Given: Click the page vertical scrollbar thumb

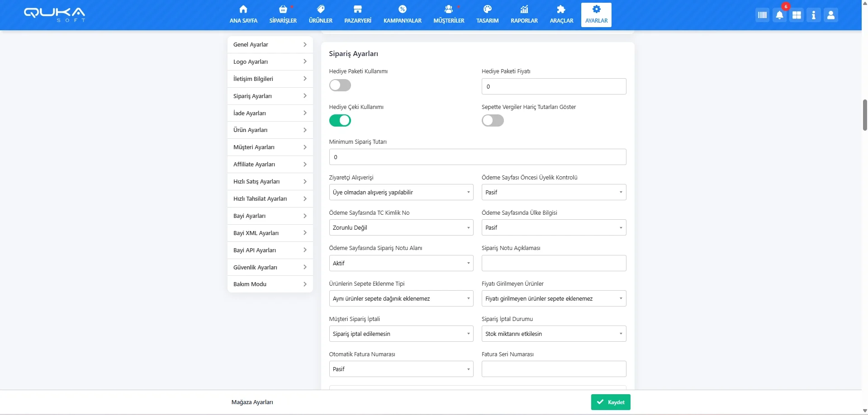Looking at the screenshot, I should pos(865,115).
